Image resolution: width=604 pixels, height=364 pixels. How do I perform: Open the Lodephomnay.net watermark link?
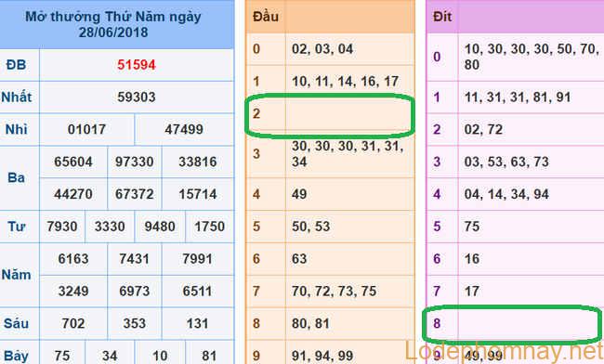point(504,351)
